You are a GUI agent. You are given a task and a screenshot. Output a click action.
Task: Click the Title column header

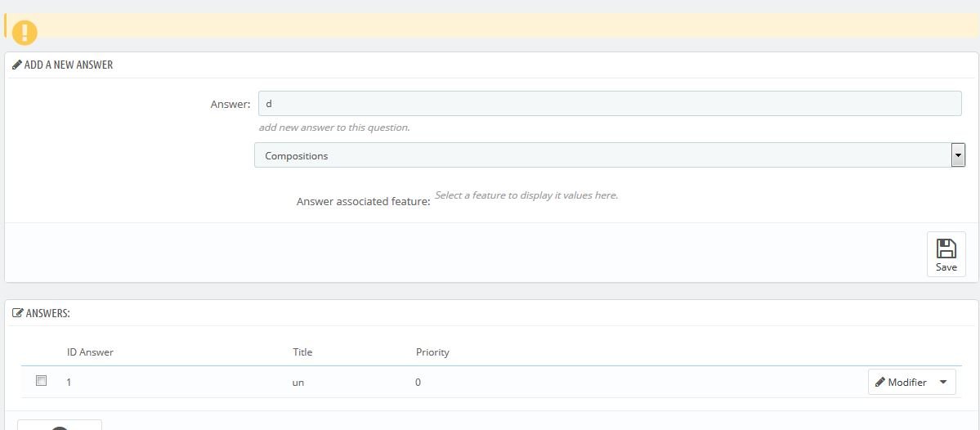point(302,352)
